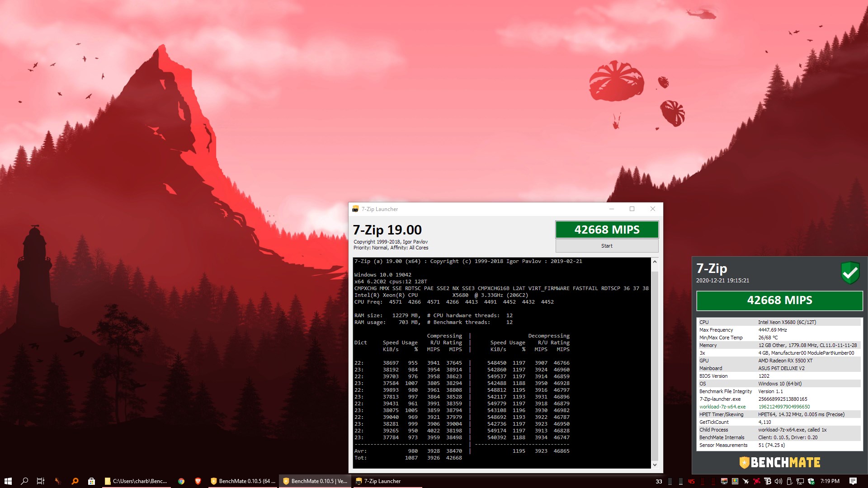Launch the orange magnifier search app
The width and height of the screenshot is (868, 488).
(75, 481)
